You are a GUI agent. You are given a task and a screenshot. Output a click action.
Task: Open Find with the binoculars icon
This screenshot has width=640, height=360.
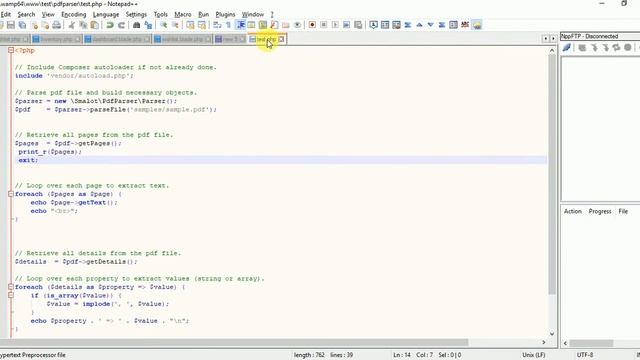pyautogui.click(x=137, y=25)
